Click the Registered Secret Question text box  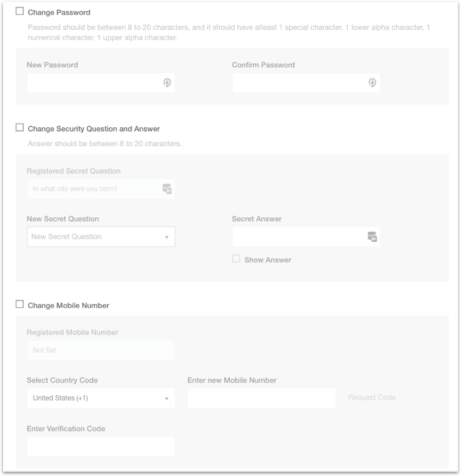101,188
